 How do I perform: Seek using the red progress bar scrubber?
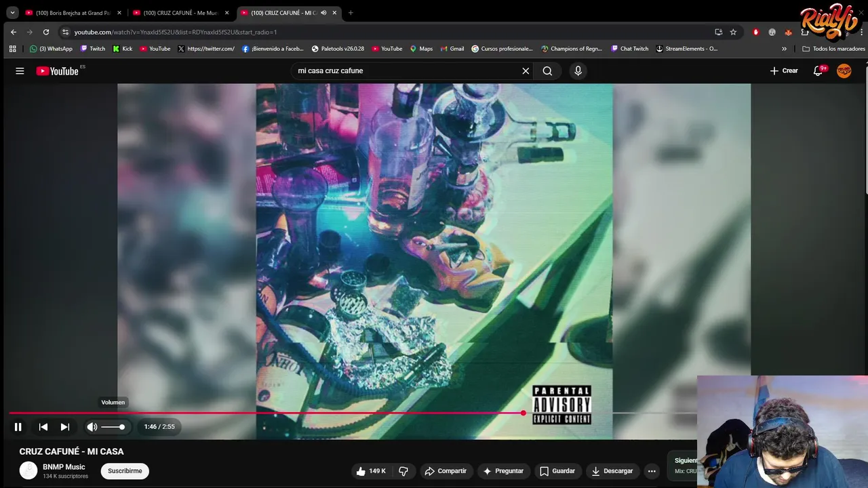point(524,413)
